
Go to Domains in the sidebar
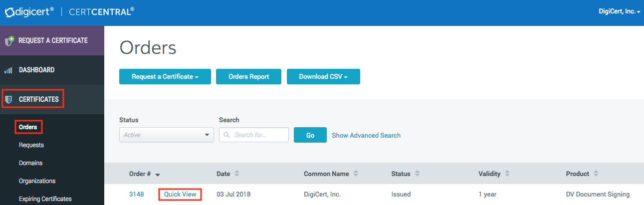pyautogui.click(x=30, y=163)
